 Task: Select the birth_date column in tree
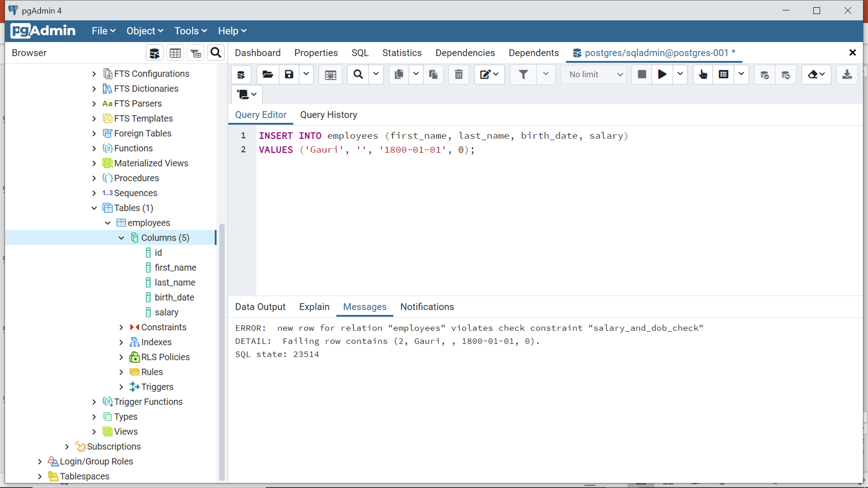pos(174,298)
